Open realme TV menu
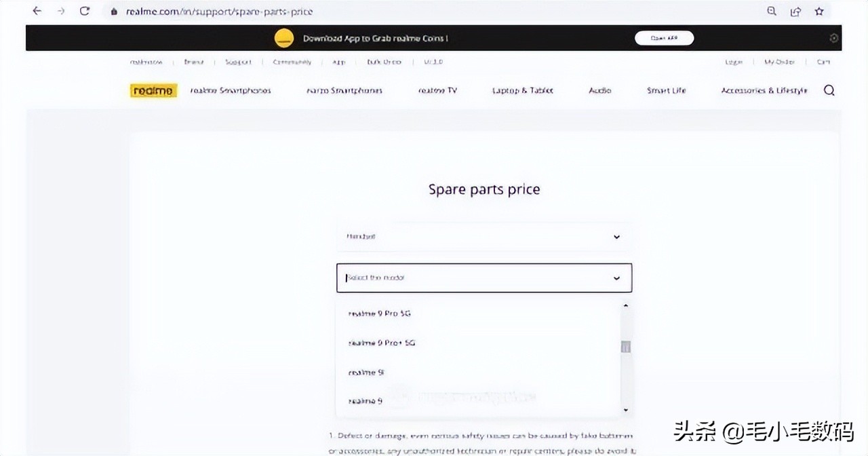This screenshot has height=456, width=868. (437, 90)
